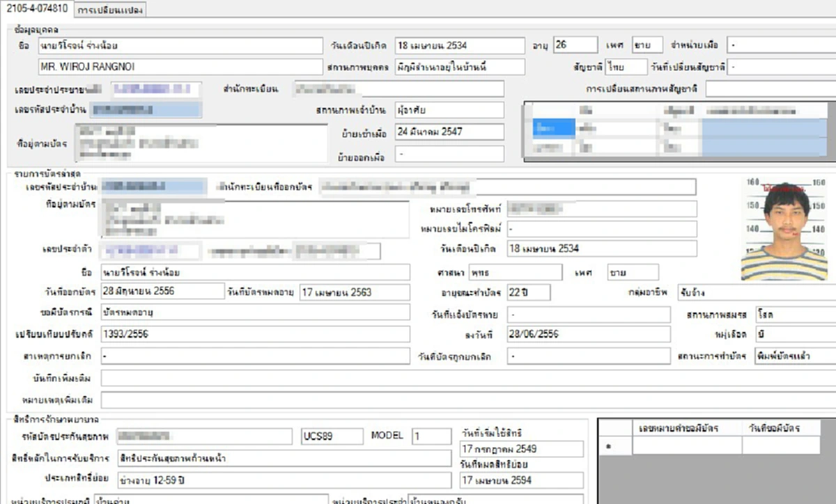This screenshot has width=836, height=504.
Task: Select the empty ย้ายออกเมื่อ field
Action: pyautogui.click(x=449, y=153)
